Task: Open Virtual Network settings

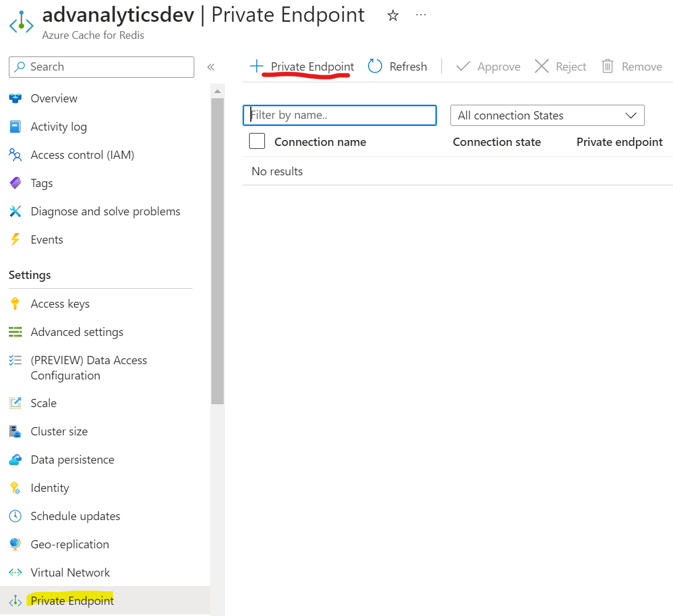Action: pos(71,572)
